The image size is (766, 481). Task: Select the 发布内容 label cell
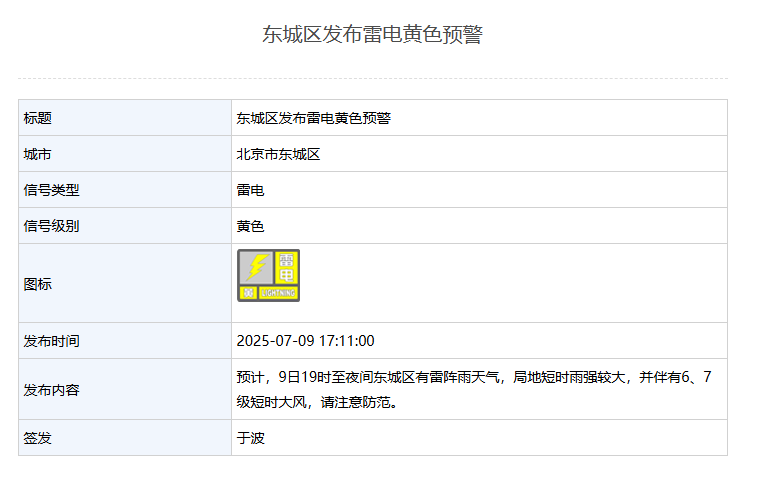[125, 389]
